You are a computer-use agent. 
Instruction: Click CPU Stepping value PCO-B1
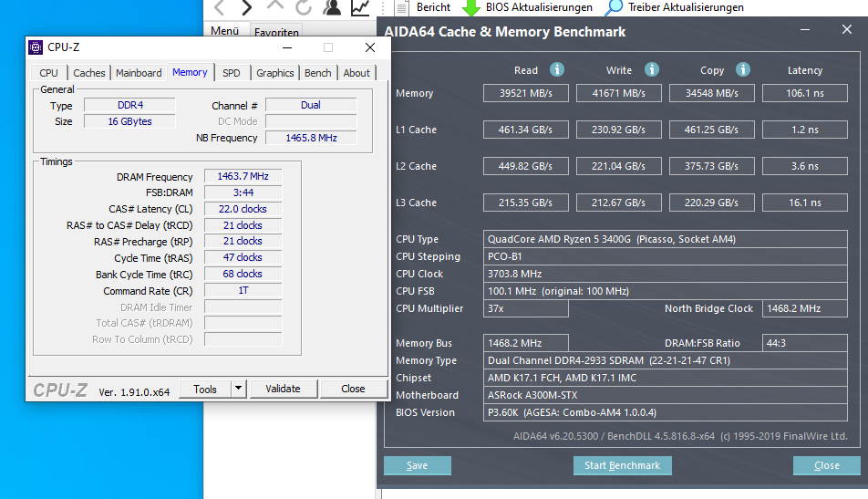click(666, 256)
